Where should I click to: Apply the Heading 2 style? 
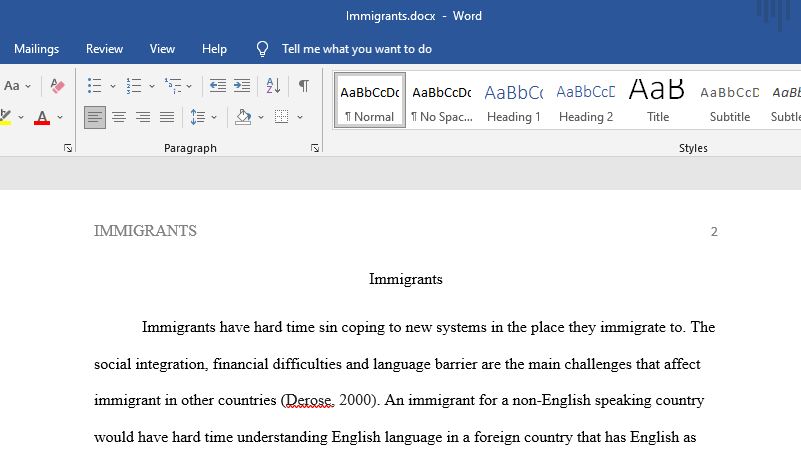(x=585, y=101)
